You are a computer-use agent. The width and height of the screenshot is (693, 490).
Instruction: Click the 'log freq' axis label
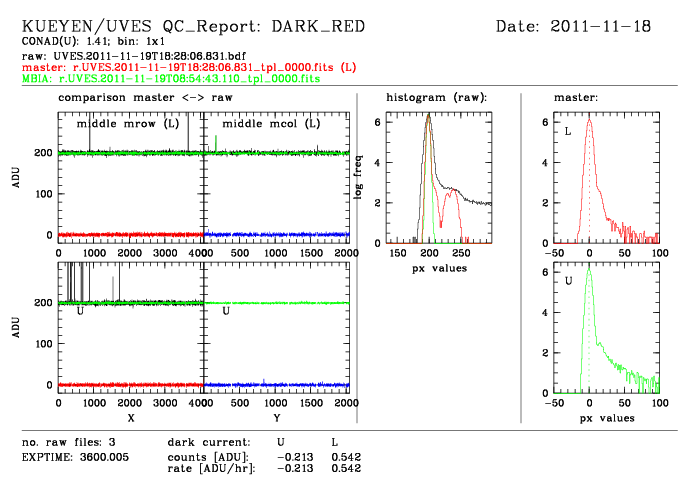[x=358, y=176]
